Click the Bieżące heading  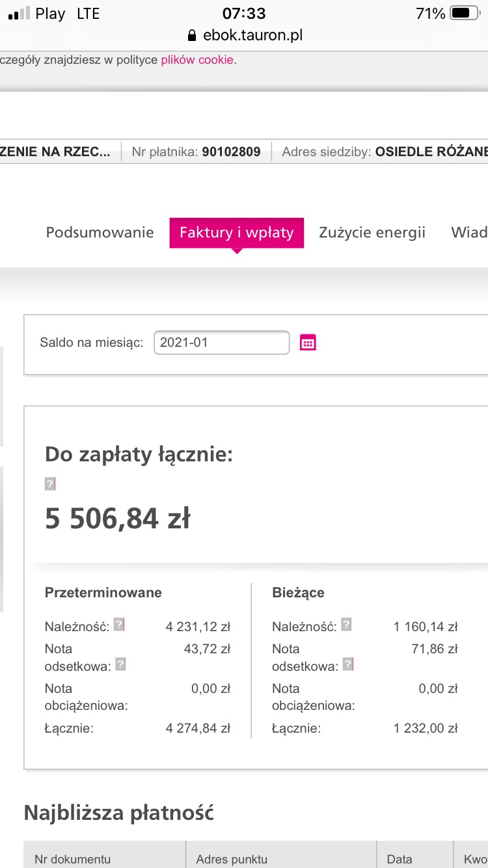298,593
